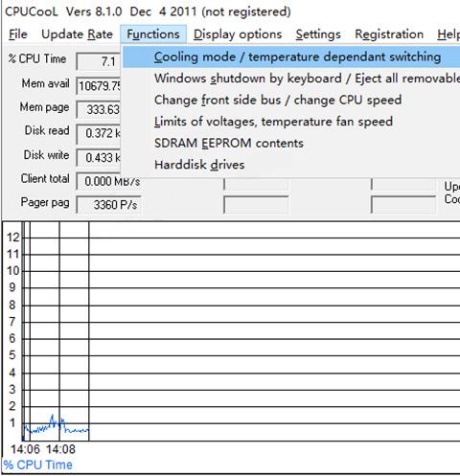Open the Help menu
The width and height of the screenshot is (460, 476).
448,34
